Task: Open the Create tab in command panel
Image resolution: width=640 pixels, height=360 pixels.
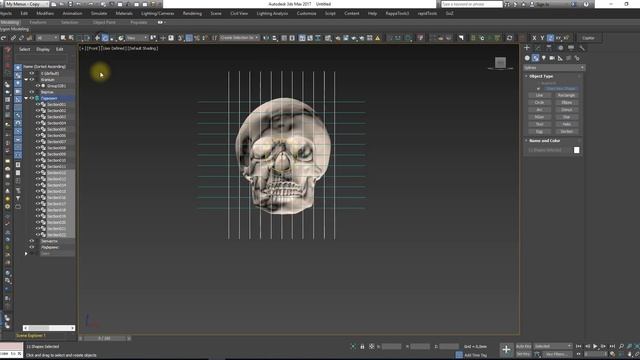Action: coord(527,48)
